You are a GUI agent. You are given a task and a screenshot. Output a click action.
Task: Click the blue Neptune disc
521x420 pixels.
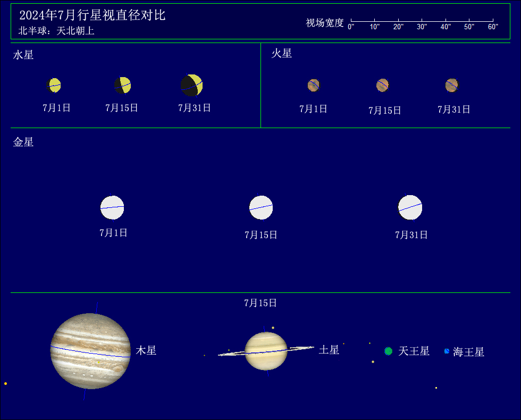point(447,351)
